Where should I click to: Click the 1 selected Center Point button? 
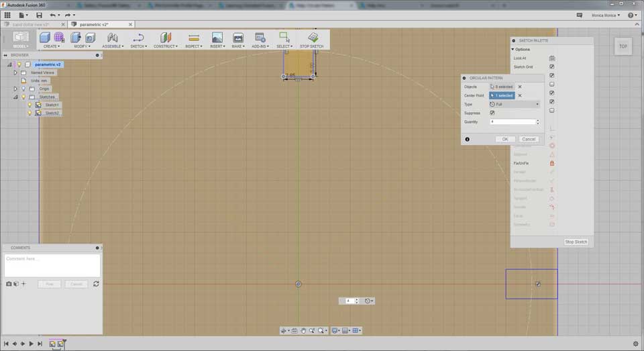[x=502, y=95]
